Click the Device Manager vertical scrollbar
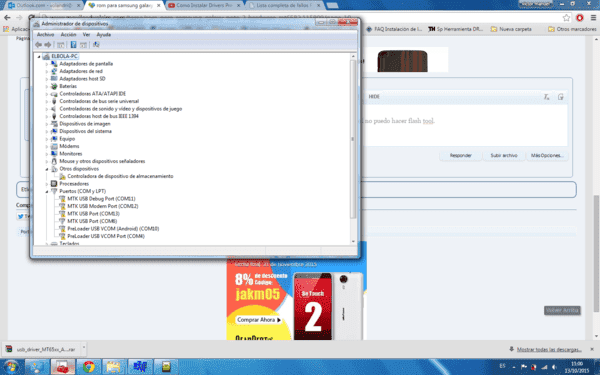This screenshot has height=375, width=600. pos(353,140)
